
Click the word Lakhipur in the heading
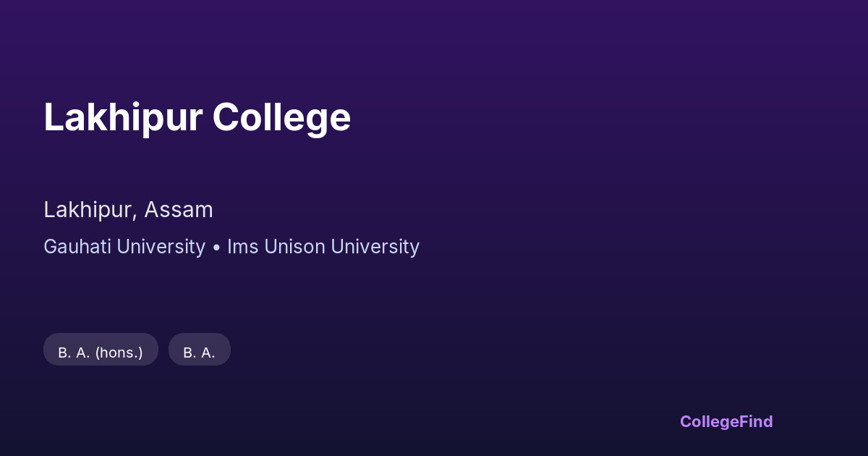(x=123, y=117)
